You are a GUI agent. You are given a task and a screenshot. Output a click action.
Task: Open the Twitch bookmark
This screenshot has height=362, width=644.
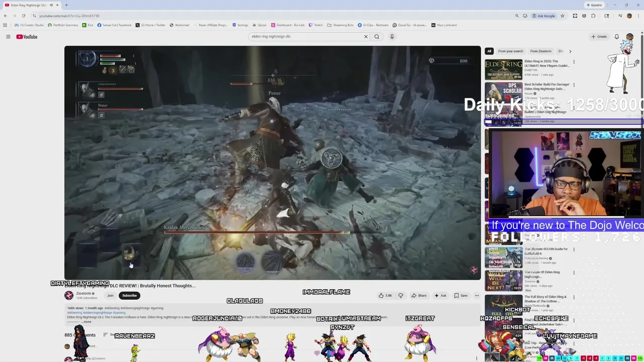(x=315, y=25)
